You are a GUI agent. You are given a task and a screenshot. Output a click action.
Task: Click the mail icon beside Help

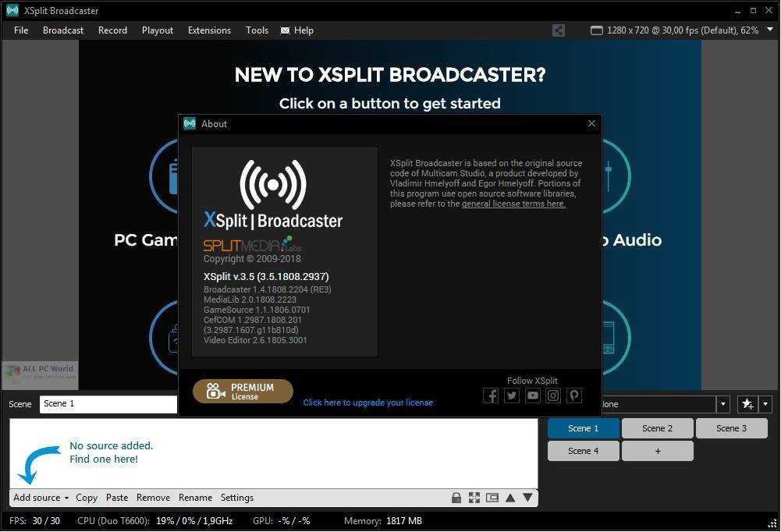[285, 30]
